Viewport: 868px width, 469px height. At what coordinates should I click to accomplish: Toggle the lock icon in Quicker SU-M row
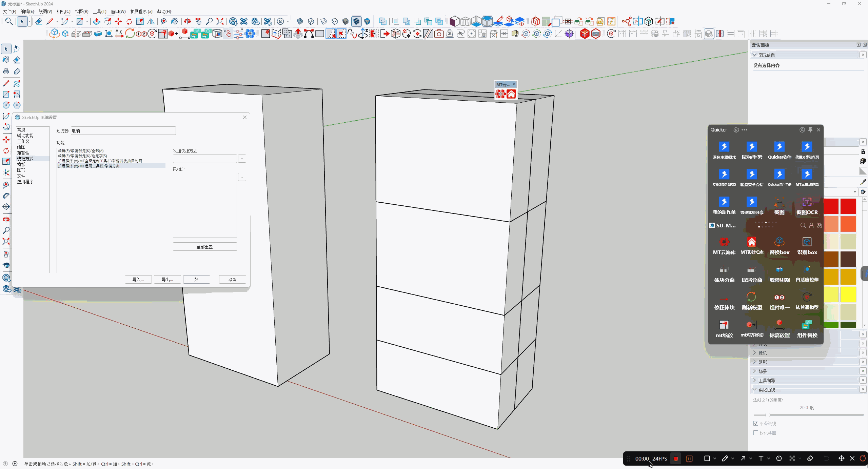tap(811, 225)
